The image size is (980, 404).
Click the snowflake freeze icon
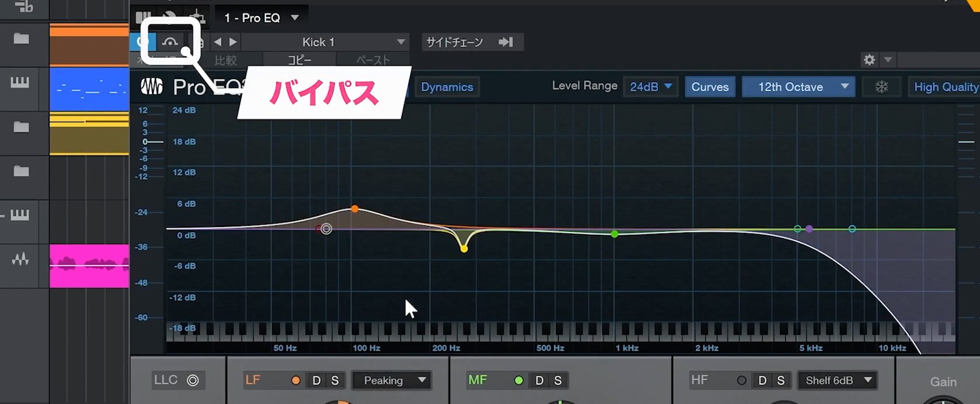(881, 87)
